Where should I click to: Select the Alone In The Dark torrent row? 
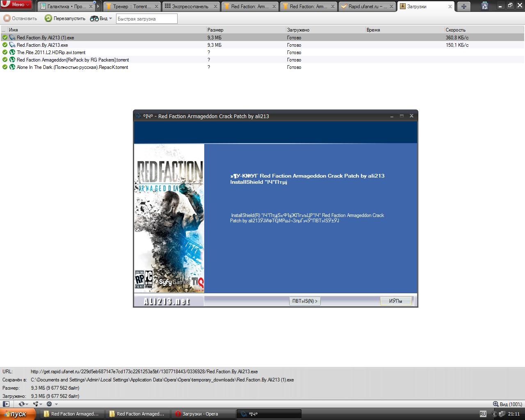262,67
